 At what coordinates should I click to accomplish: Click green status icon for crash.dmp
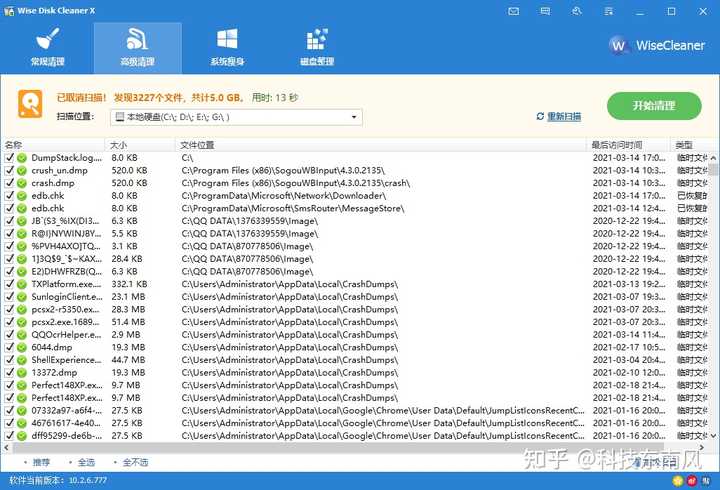click(22, 183)
